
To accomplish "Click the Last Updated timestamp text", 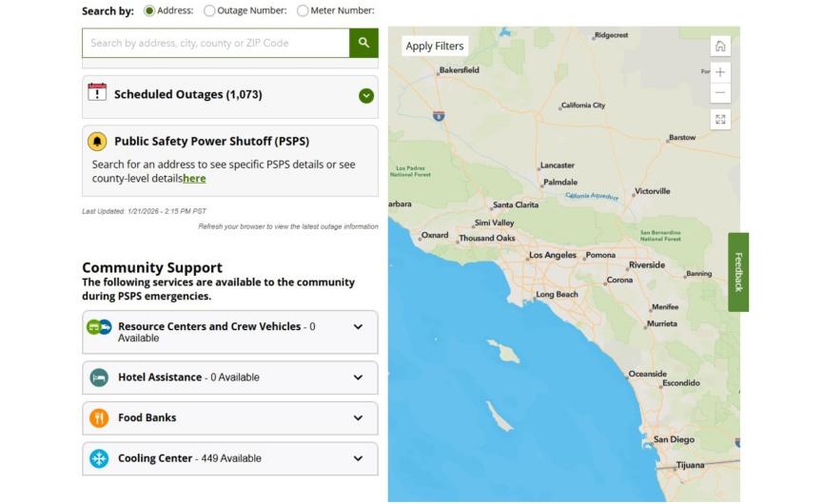I will click(x=144, y=211).
